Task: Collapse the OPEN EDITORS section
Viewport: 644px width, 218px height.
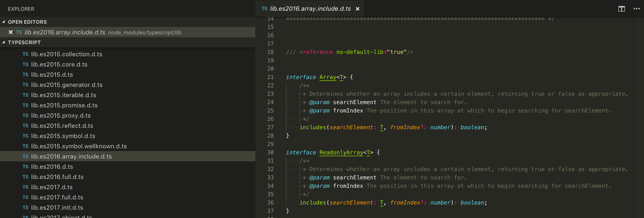Action: (3, 22)
